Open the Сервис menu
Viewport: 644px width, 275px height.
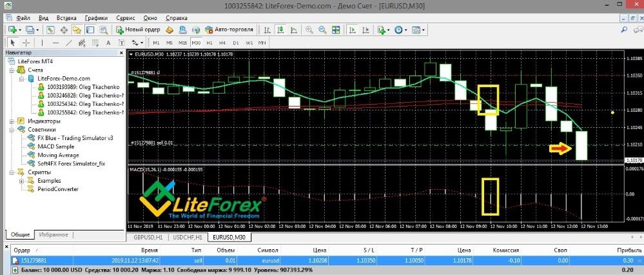126,18
